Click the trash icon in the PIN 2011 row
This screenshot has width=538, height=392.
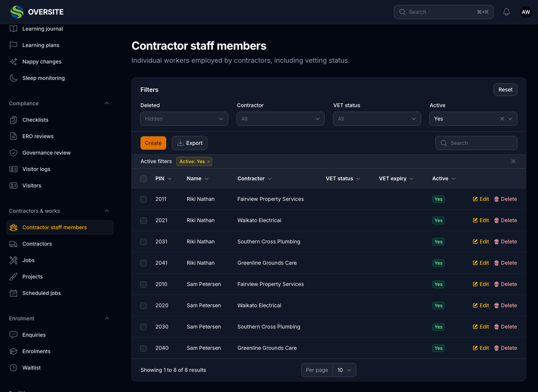tap(497, 199)
